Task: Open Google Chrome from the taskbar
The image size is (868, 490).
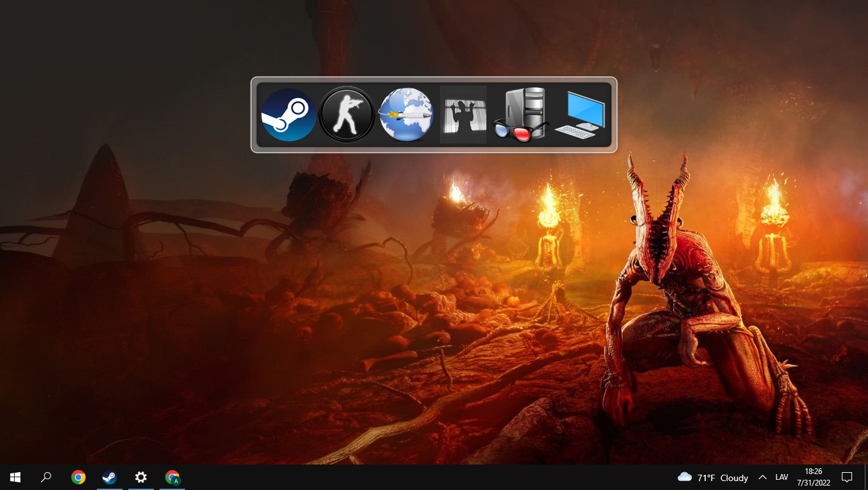Action: (x=79, y=477)
